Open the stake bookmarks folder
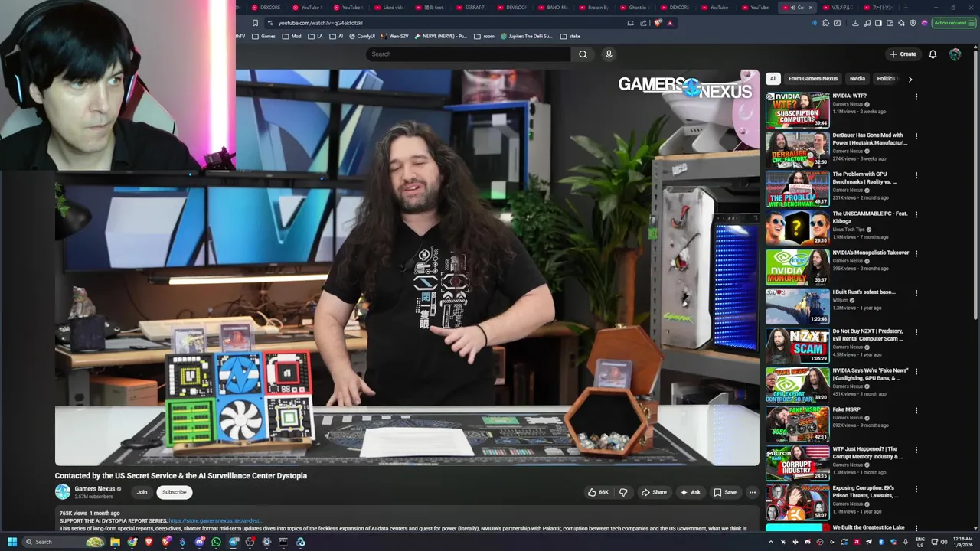This screenshot has height=551, width=980. click(x=570, y=36)
